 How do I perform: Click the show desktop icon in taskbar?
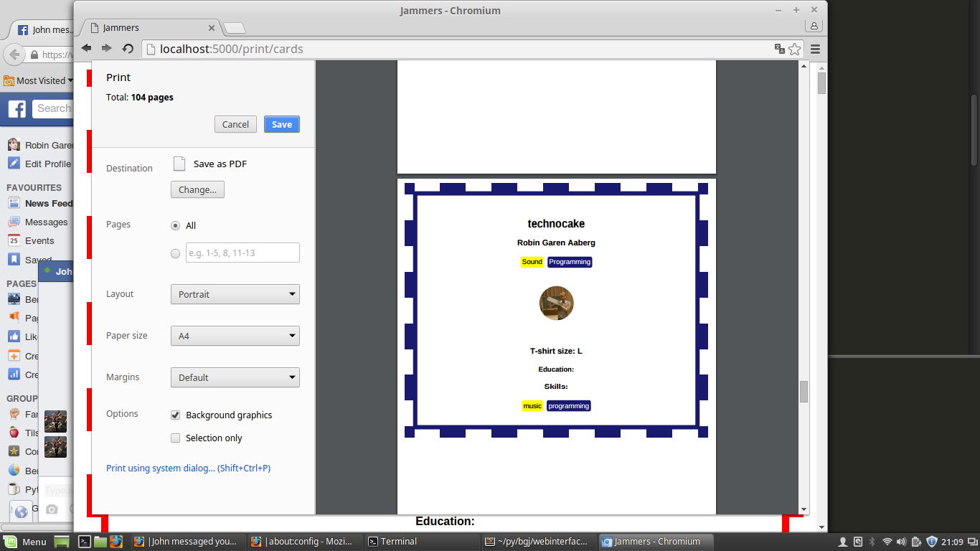pyautogui.click(x=62, y=542)
